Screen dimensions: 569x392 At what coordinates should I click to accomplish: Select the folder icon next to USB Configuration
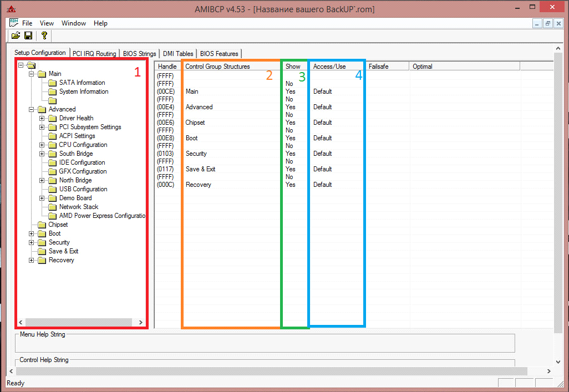51,189
